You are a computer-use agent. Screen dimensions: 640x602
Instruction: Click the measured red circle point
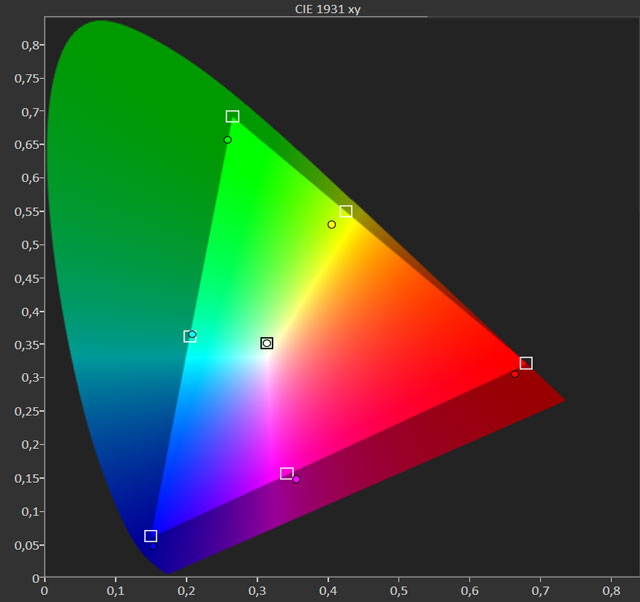(x=515, y=374)
